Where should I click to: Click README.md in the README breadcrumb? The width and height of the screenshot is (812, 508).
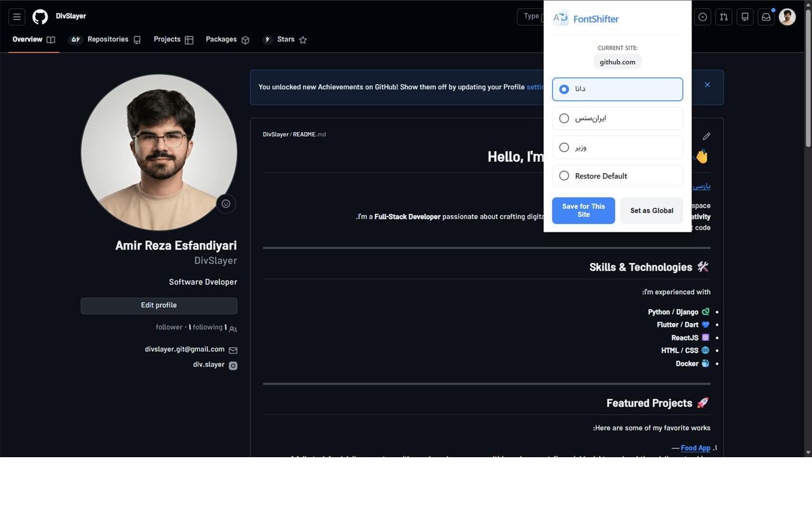310,135
